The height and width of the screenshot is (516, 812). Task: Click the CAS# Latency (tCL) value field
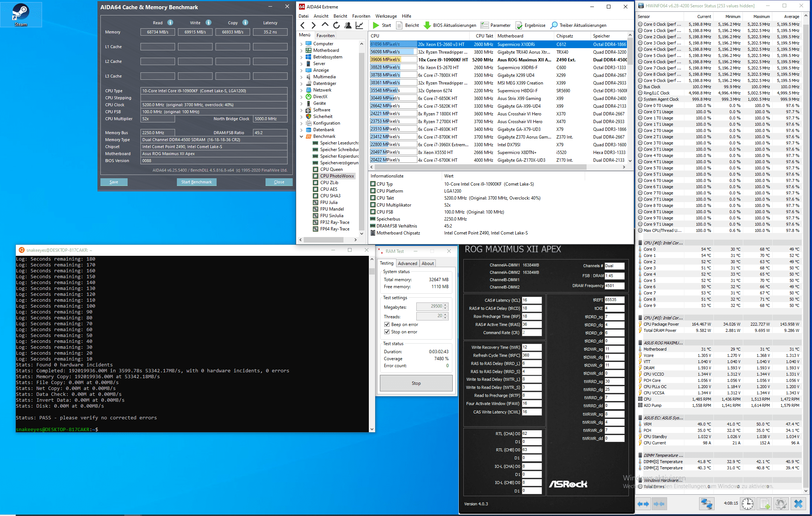click(x=532, y=300)
